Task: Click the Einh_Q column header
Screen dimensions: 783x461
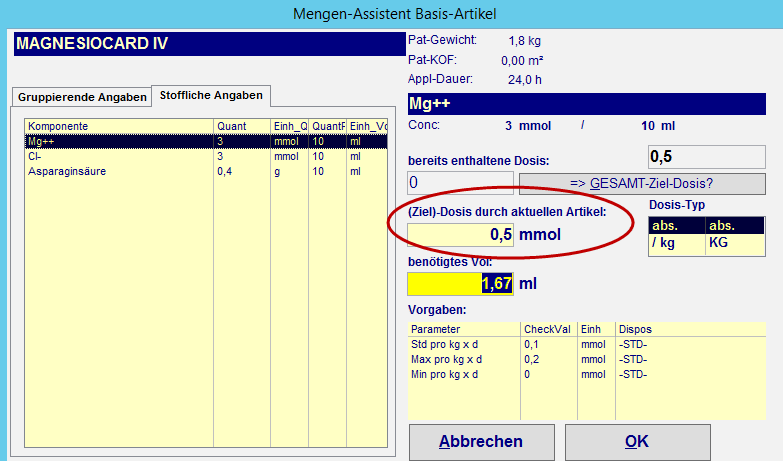Action: coord(290,126)
